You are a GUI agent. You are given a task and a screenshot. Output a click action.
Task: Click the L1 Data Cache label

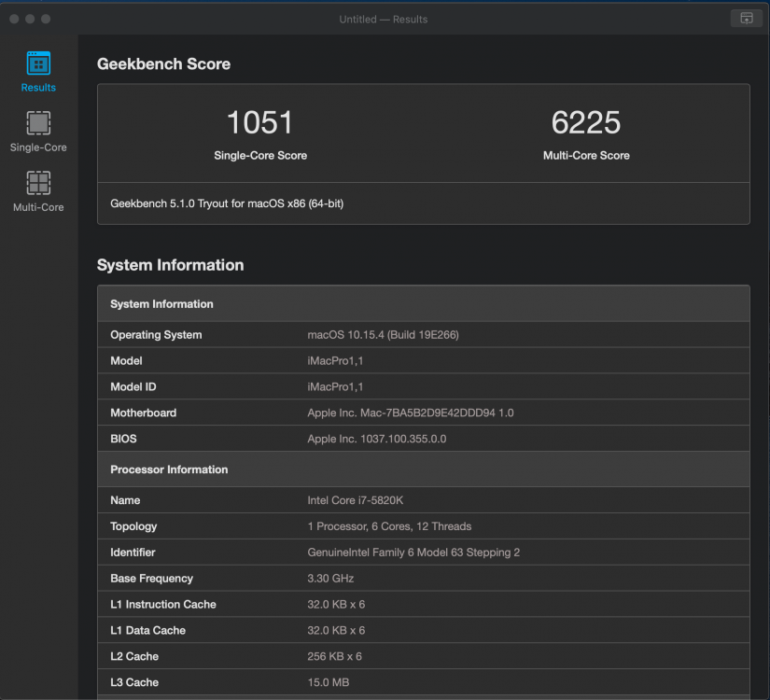tap(147, 630)
